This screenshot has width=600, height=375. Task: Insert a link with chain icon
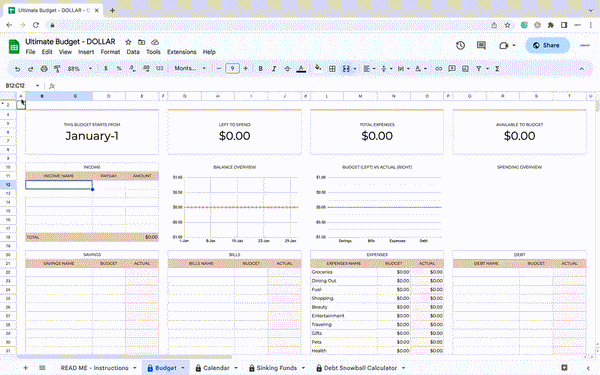[x=439, y=69]
